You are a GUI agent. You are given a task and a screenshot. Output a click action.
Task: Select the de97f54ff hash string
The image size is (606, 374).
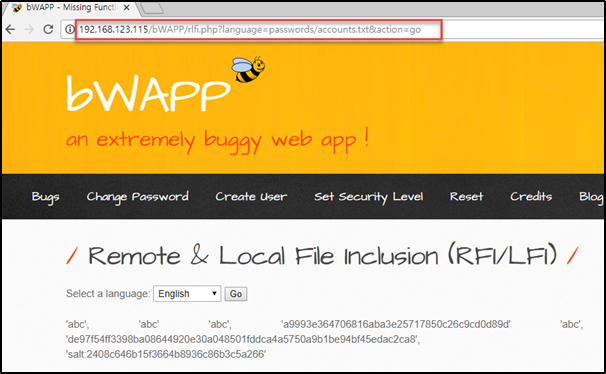tap(243, 339)
